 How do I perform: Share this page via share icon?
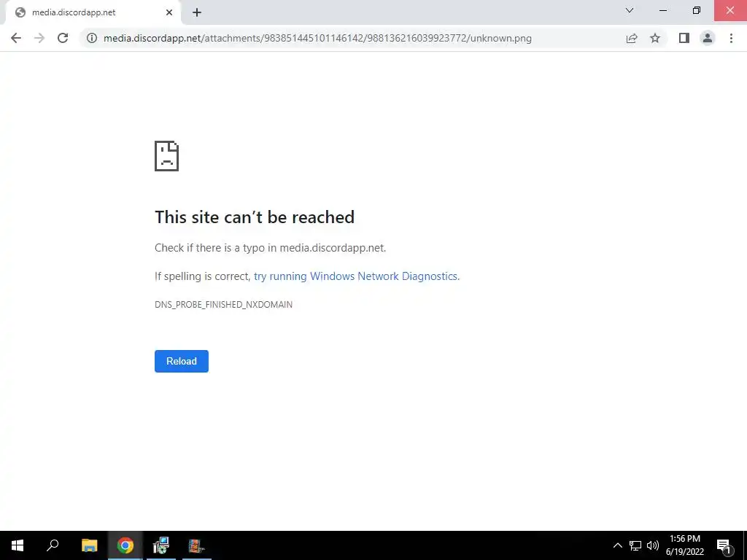click(632, 38)
